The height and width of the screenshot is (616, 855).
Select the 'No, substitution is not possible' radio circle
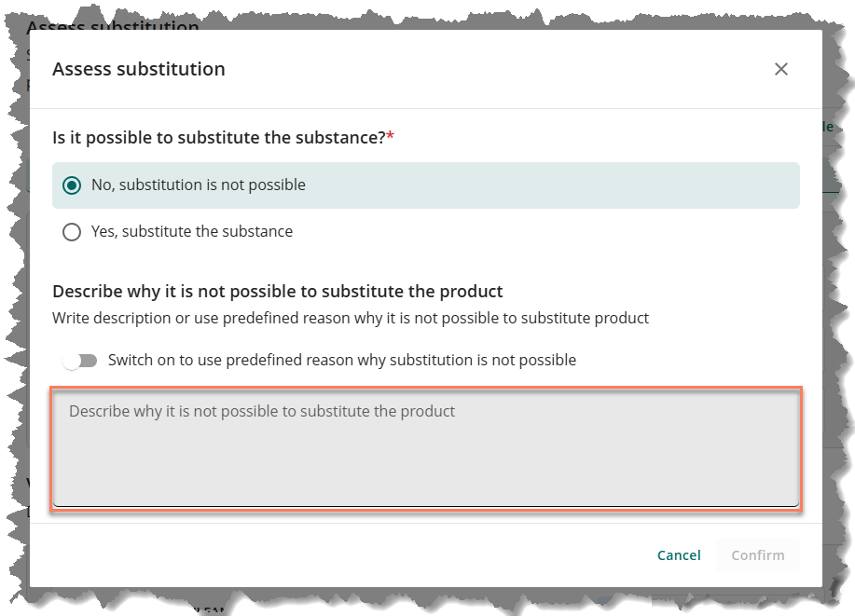click(x=72, y=185)
